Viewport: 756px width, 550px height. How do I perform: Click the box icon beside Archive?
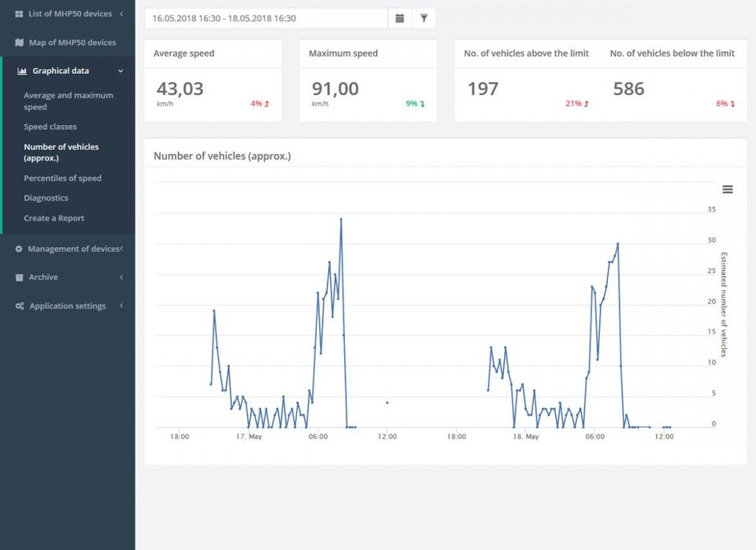pyautogui.click(x=19, y=277)
